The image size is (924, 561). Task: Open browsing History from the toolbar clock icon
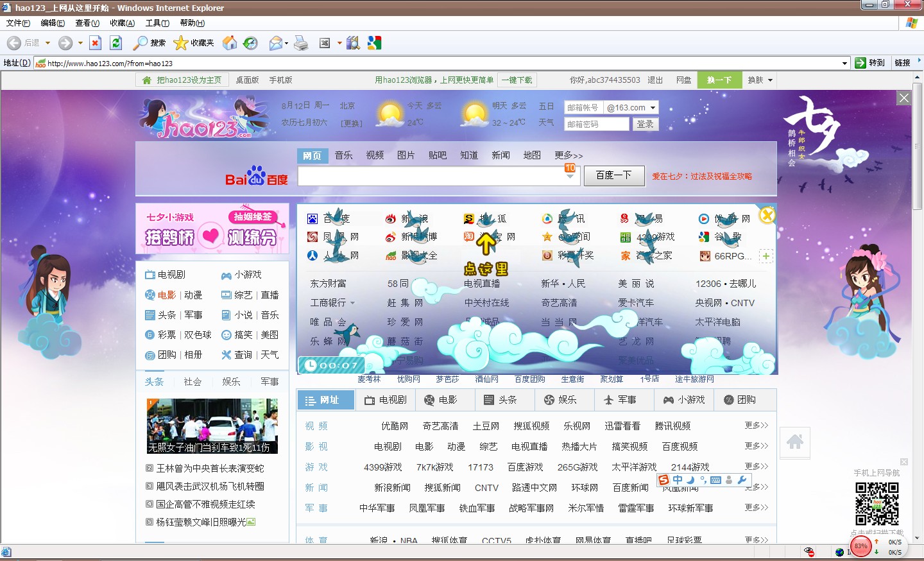250,43
